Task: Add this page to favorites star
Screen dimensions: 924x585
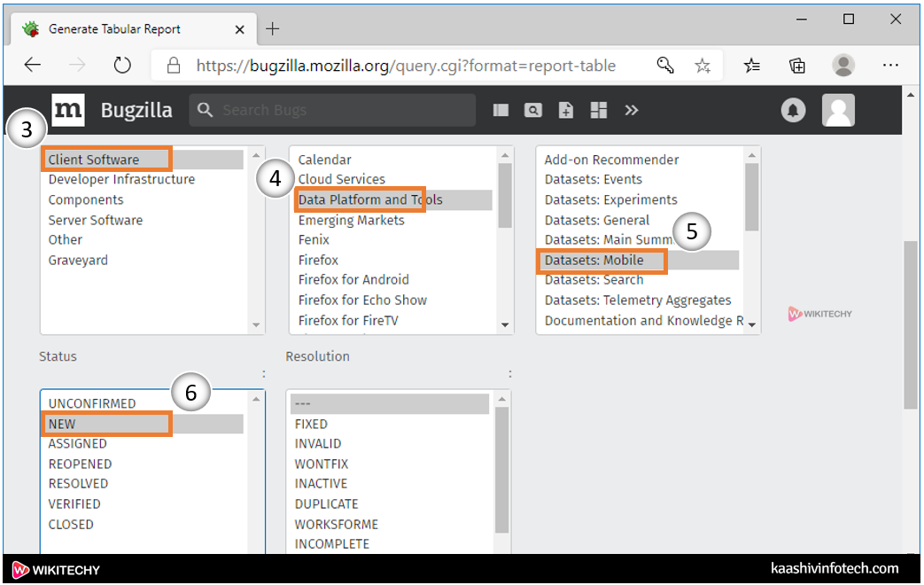Action: (703, 65)
